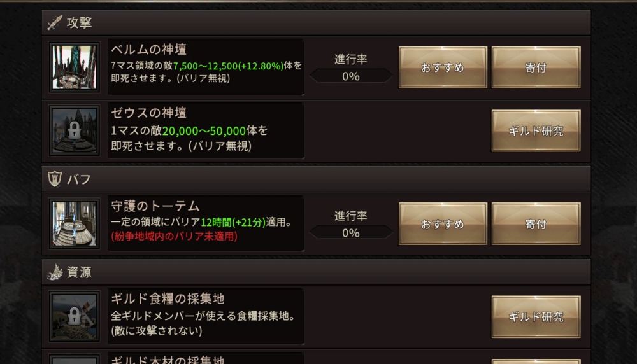The width and height of the screenshot is (637, 364).
Task: Click 寄付 button for ベルムの神壇
Action: (x=536, y=67)
